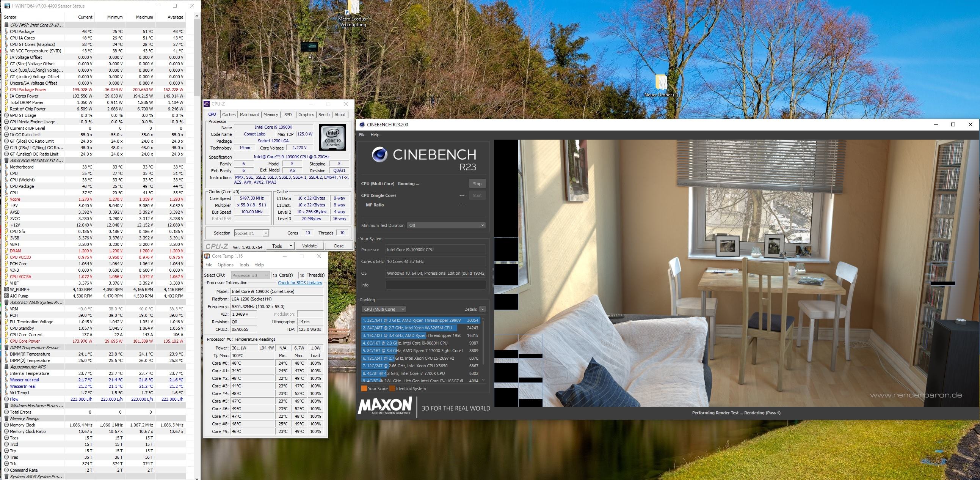The width and height of the screenshot is (980, 480).
Task: Switch to the Mainboard tab in CPU-Z
Action: tap(249, 115)
